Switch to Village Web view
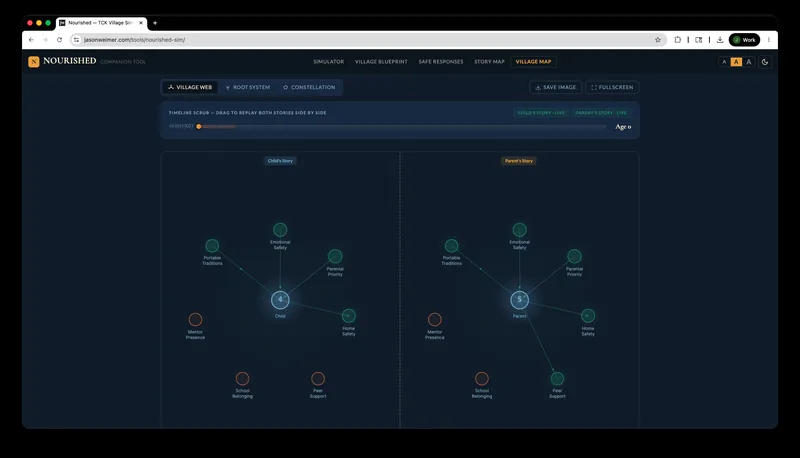The height and width of the screenshot is (458, 800). pos(190,87)
